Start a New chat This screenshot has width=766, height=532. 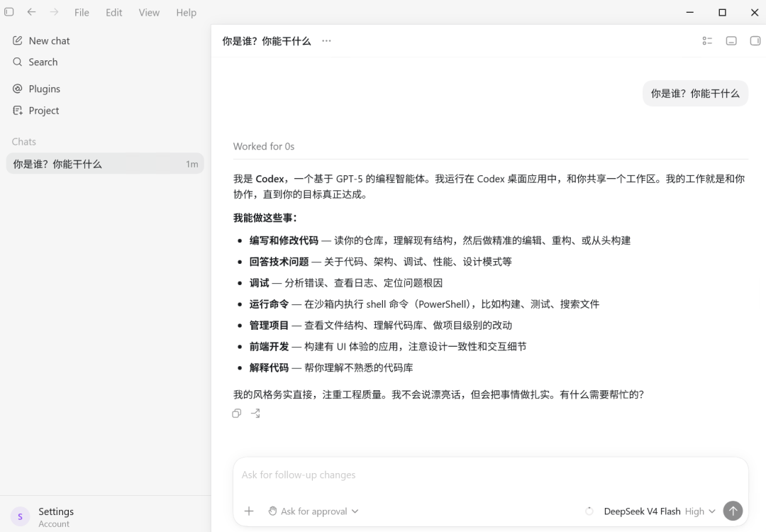tap(42, 40)
